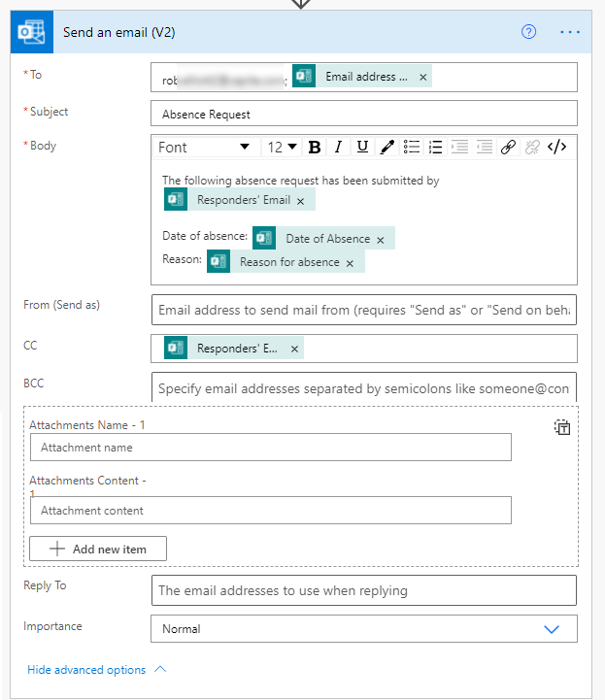Click Hide advanced options link
Viewport: 605px width, 700px height.
(x=86, y=670)
